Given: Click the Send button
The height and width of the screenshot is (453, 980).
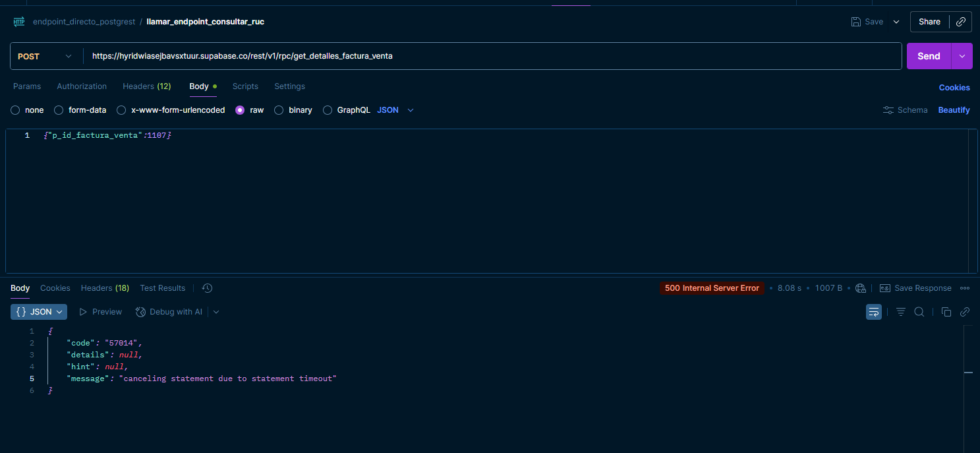Looking at the screenshot, I should (x=929, y=57).
